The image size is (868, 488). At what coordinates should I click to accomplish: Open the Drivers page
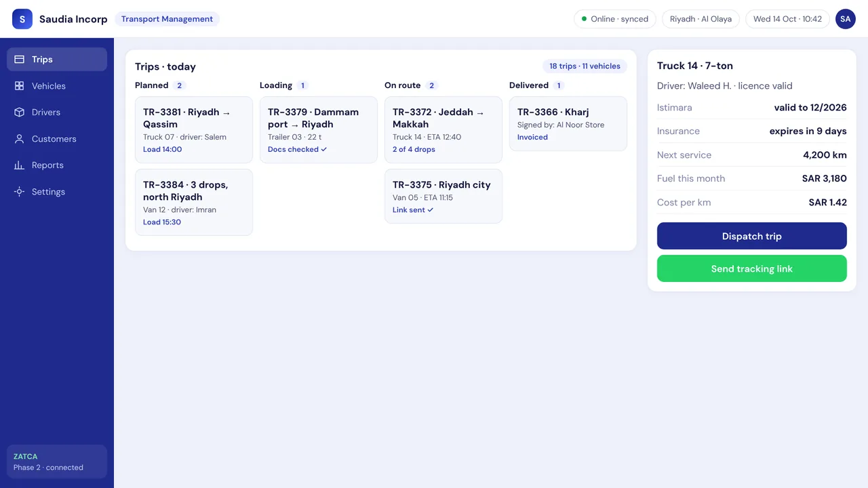(x=57, y=113)
